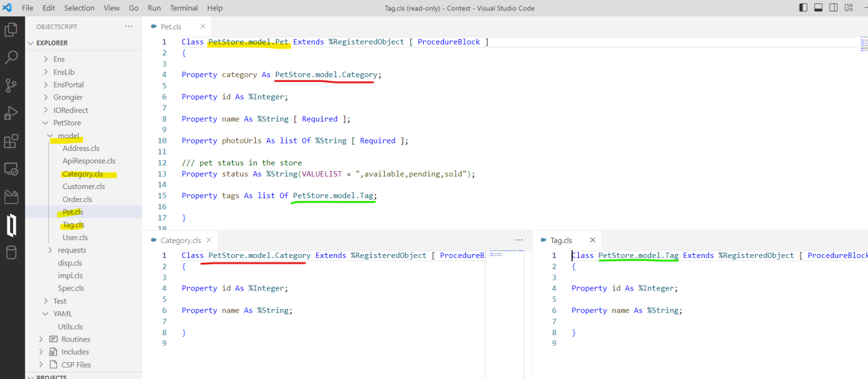This screenshot has width=868, height=379.
Task: Toggle the secondary side bar
Action: pyautogui.click(x=834, y=8)
